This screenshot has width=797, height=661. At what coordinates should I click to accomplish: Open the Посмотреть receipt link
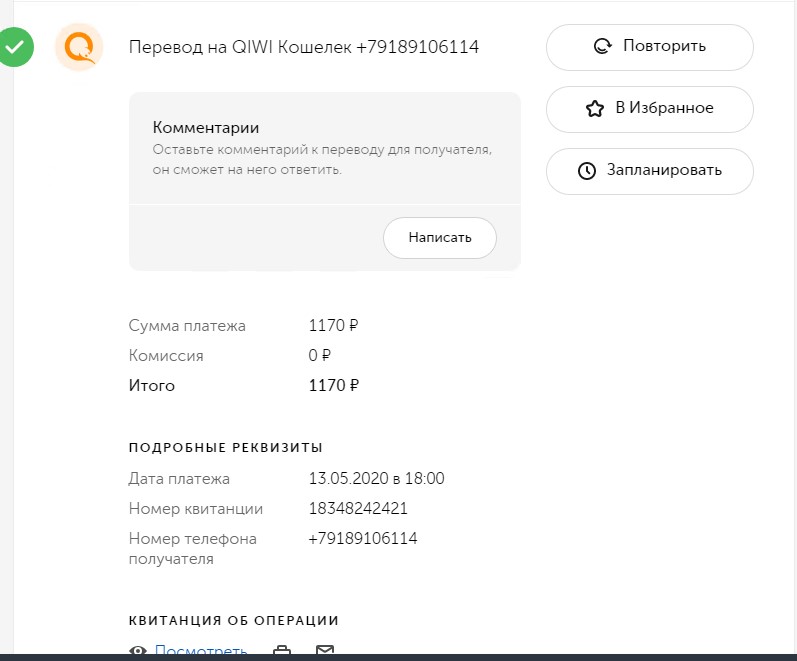[201, 652]
